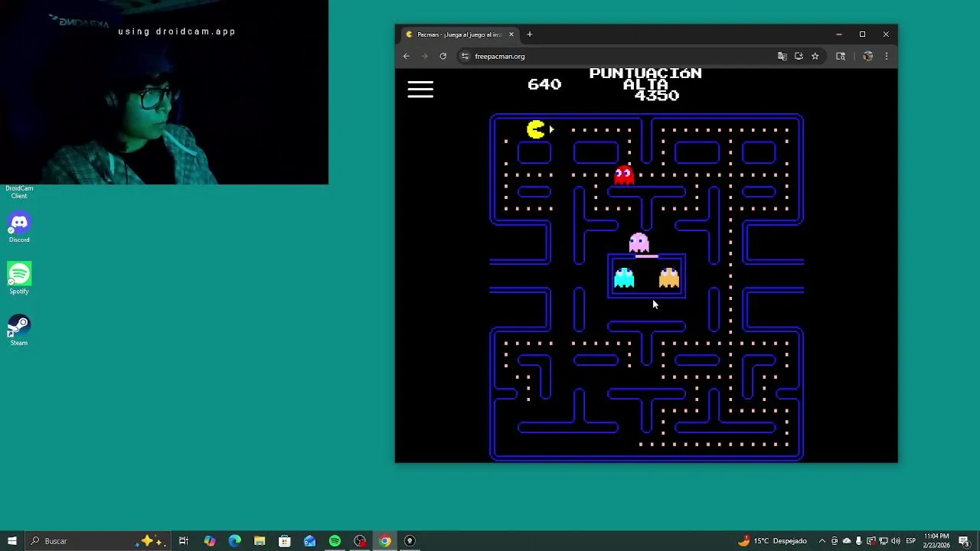
Task: Close the Pacman tab
Action: pyautogui.click(x=511, y=34)
